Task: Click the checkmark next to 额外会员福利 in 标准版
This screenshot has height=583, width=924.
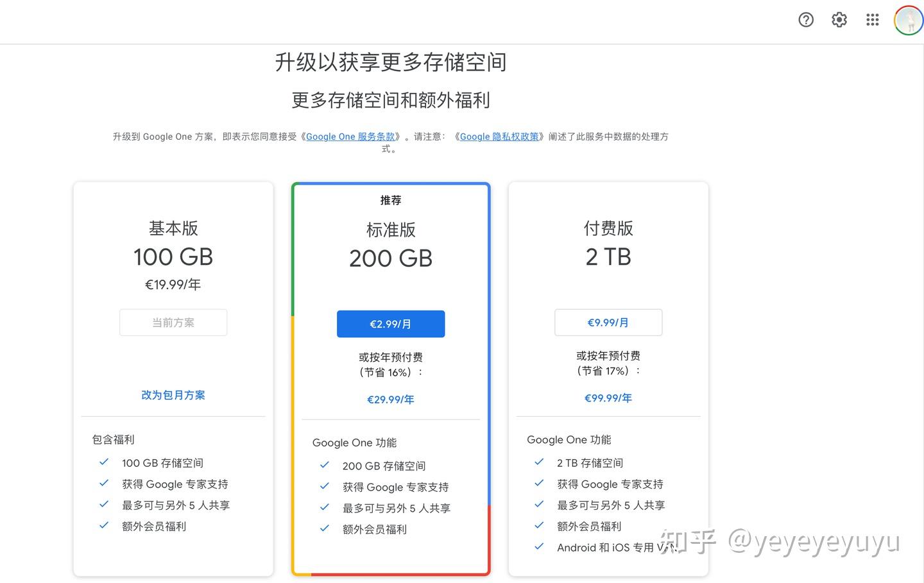Action: coord(325,528)
